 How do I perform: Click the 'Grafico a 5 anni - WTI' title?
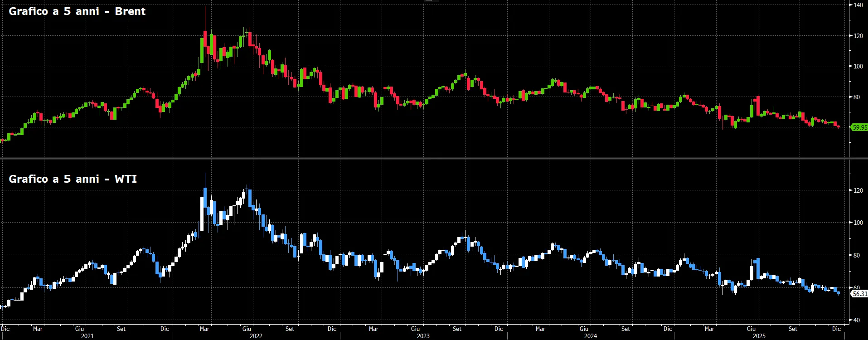73,179
